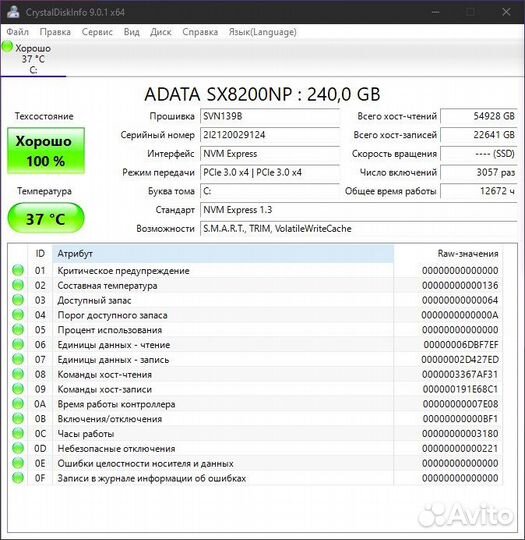Image resolution: width=525 pixels, height=540 pixels.
Task: Click status icon for Единицы данных - запись
Action: (18, 359)
